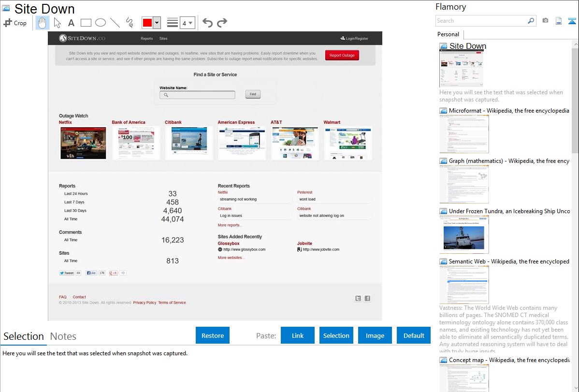Click the More websites link

[x=231, y=258]
